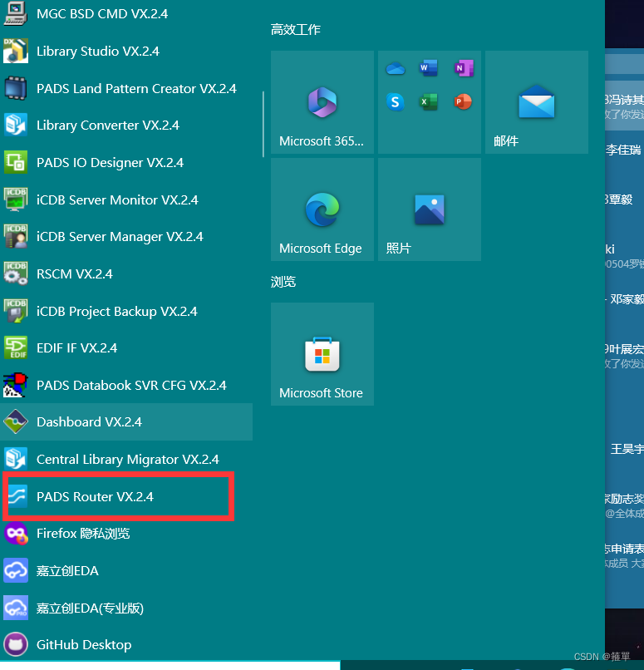The width and height of the screenshot is (644, 670).
Task: Select the 'PADS Router VX.2.4' label
Action: [95, 496]
